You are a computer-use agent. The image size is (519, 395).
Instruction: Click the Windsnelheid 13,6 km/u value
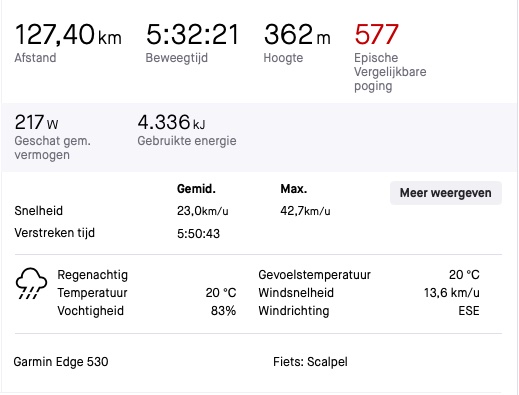(452, 293)
